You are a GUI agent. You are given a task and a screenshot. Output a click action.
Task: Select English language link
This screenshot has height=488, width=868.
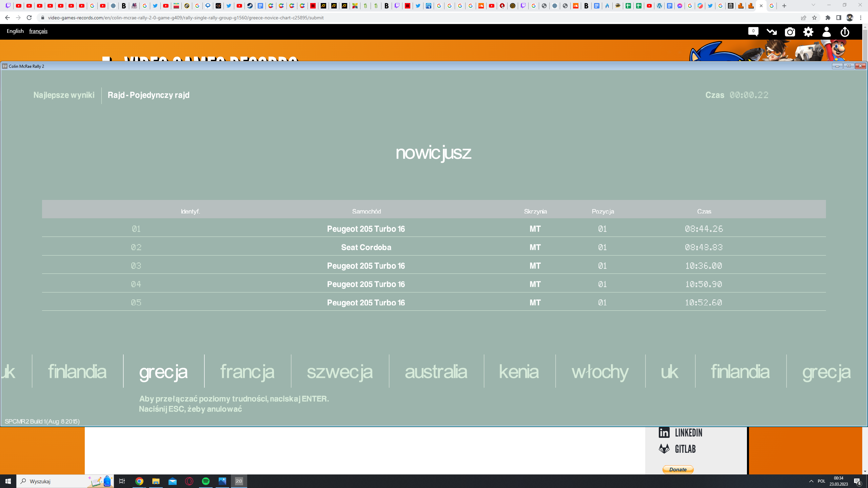tap(15, 31)
